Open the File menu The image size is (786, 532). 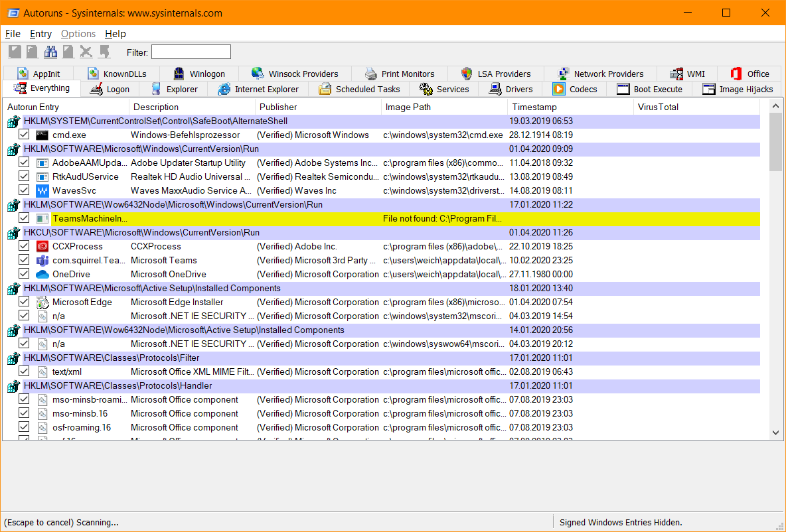(13, 34)
